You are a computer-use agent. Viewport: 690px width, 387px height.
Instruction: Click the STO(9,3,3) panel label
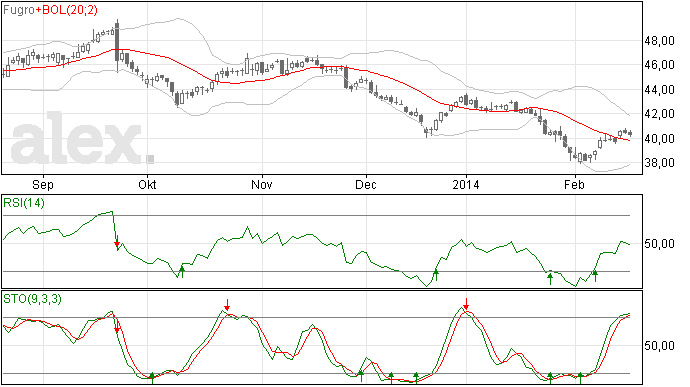tap(32, 299)
